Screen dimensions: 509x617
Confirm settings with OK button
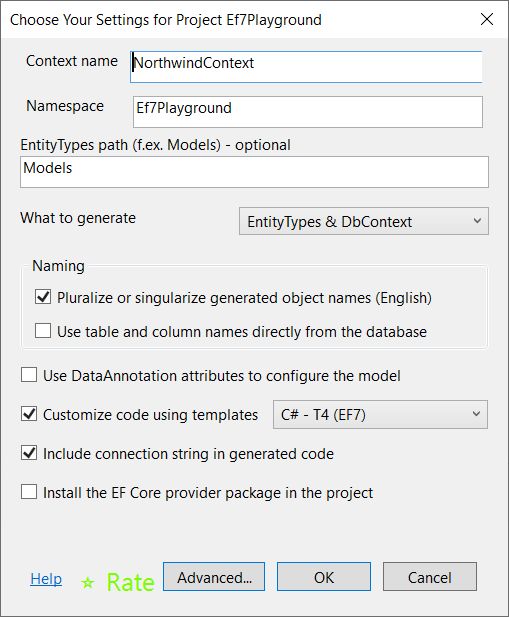click(324, 576)
